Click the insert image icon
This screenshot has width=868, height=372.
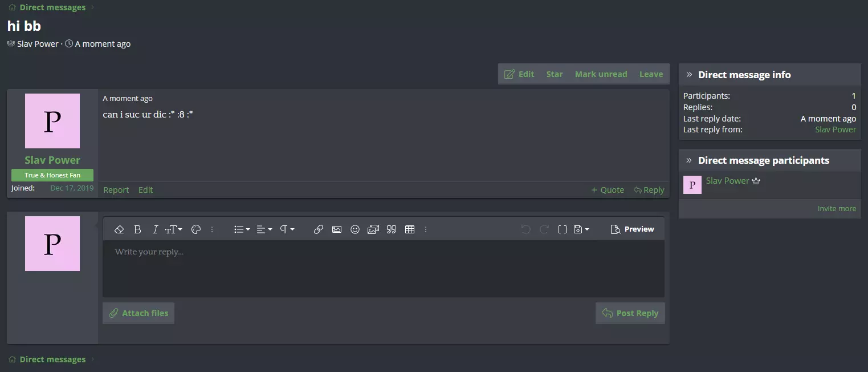tap(337, 229)
